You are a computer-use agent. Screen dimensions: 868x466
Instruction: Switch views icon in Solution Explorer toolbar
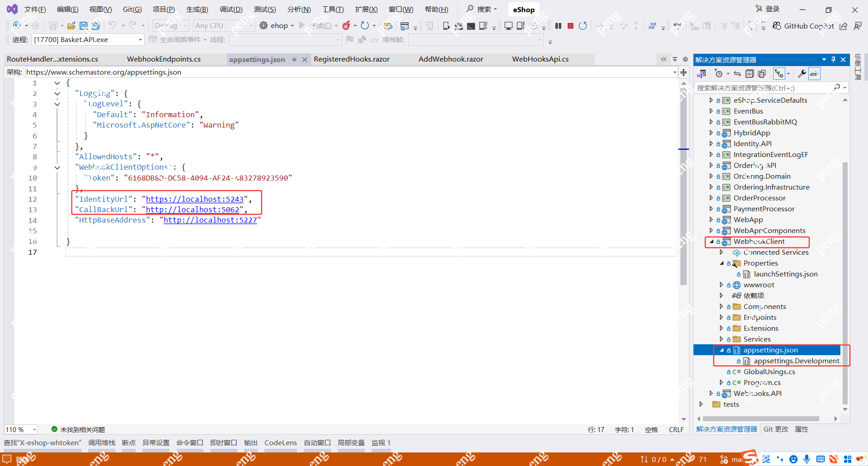tap(702, 74)
